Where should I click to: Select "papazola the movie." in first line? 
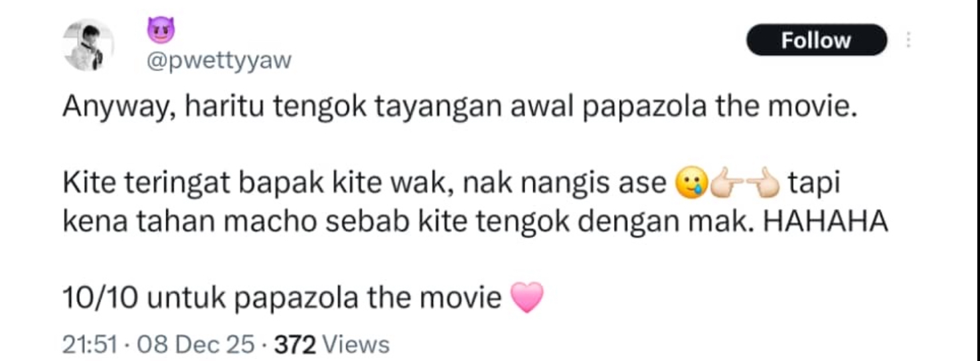click(x=720, y=107)
